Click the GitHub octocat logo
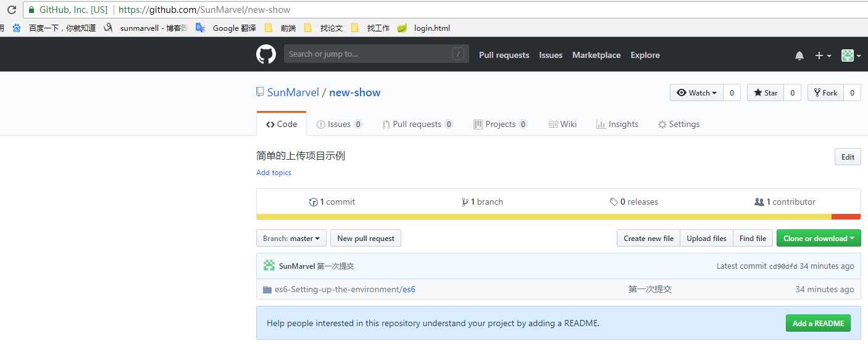 tap(265, 54)
